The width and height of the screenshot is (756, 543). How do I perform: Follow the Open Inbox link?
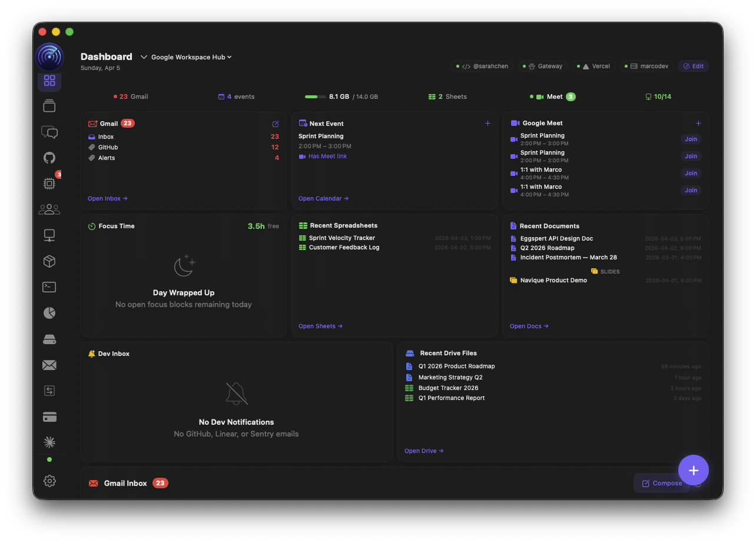(108, 199)
